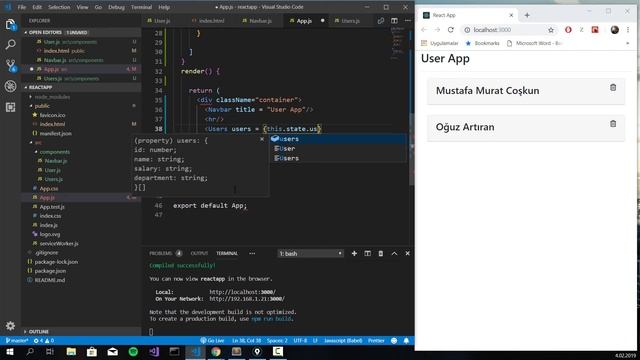The image size is (640, 360).
Task: Open Chrome three-dot menu
Action: 628,30
